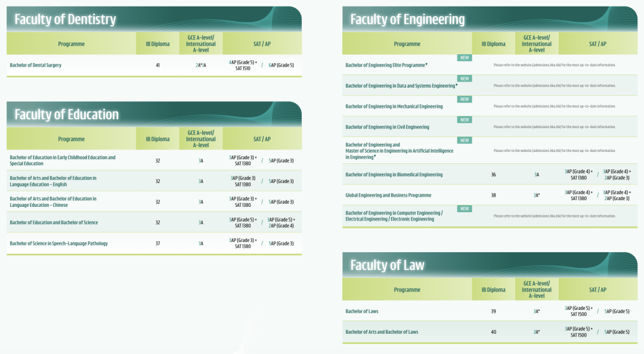
Task: Open Bachelor of Engineering in Civil Engineering
Action: click(387, 127)
